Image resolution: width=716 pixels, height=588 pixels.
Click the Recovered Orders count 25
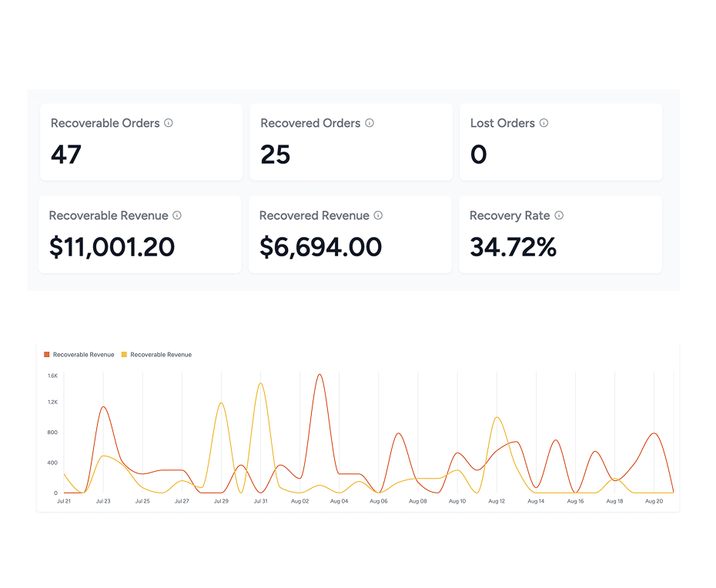[275, 155]
